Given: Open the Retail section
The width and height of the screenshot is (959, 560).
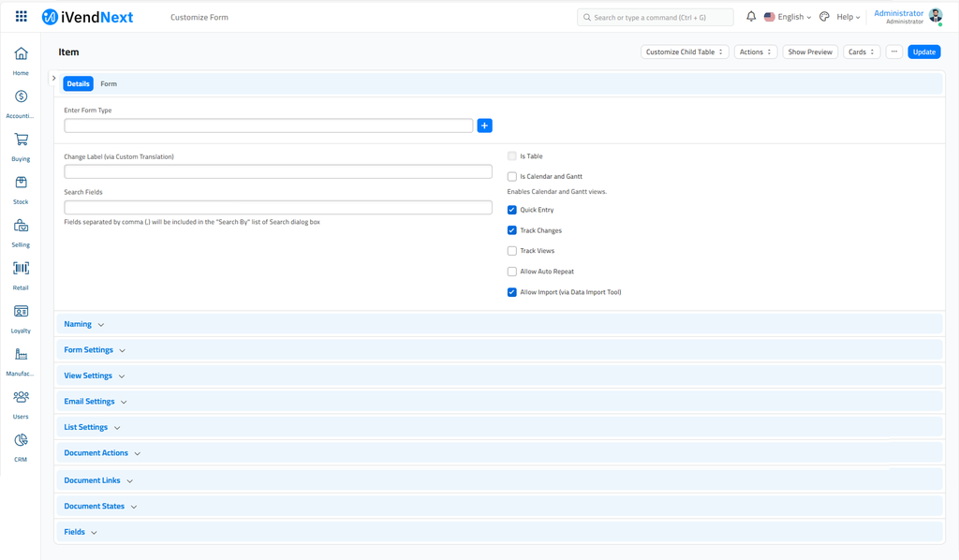Looking at the screenshot, I should [x=21, y=270].
